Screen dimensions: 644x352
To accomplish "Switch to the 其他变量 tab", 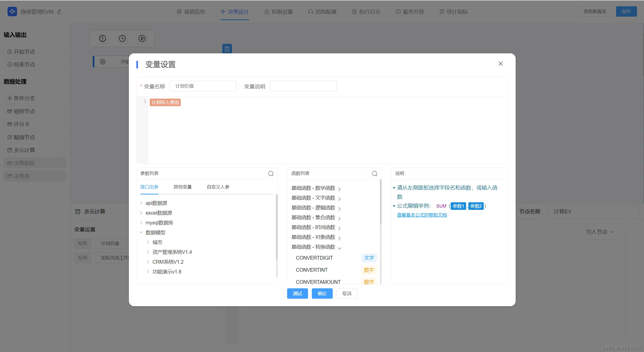I will pyautogui.click(x=182, y=187).
